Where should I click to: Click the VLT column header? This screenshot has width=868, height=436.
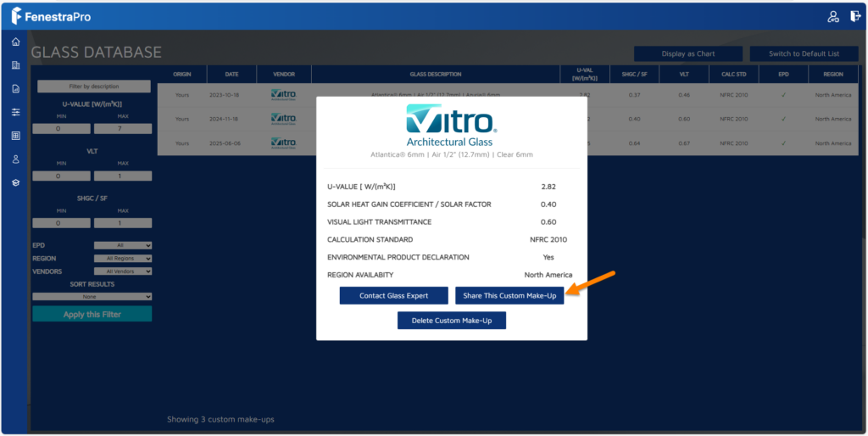(684, 75)
